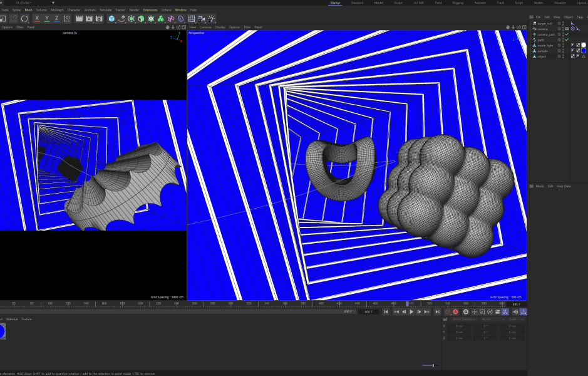Screen dimensions: 588x376
Task: Select the Rotate tool in toolbar
Action: point(24,18)
